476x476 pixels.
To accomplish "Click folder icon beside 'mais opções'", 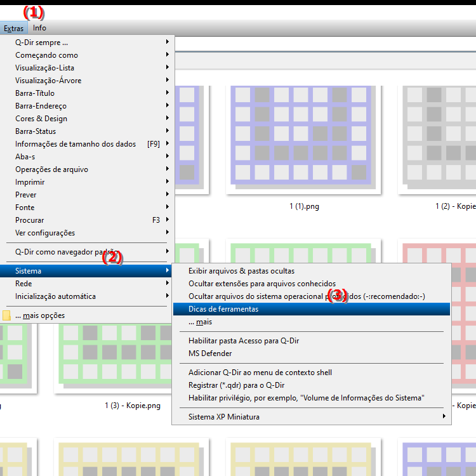I will [6, 315].
